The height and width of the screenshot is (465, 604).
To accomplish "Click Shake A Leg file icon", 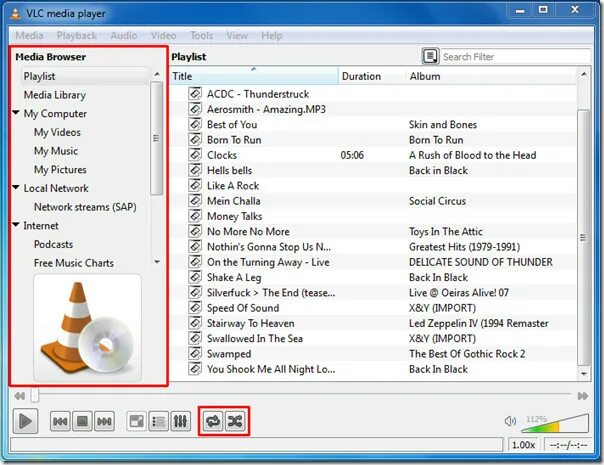I will pyautogui.click(x=195, y=277).
